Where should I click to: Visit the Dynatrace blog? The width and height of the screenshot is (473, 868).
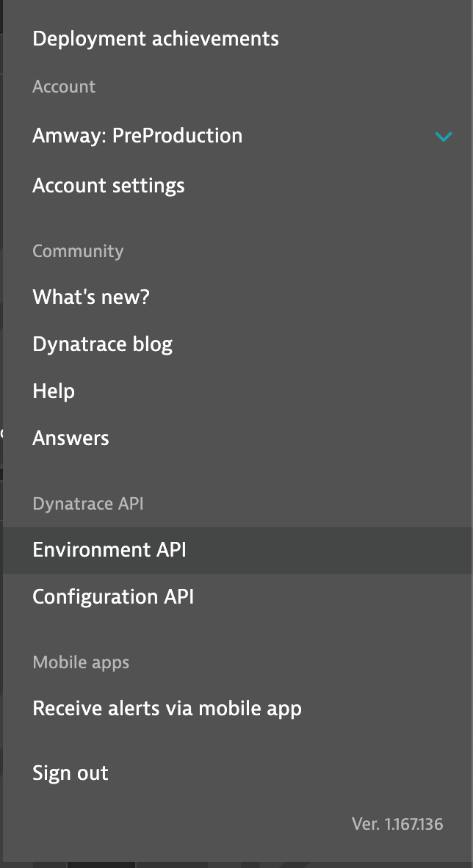(x=103, y=344)
